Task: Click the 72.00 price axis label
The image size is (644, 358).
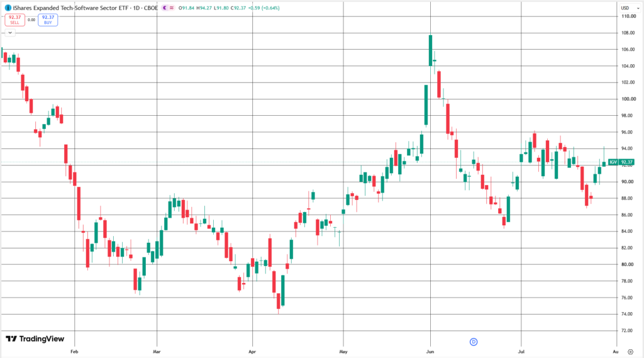Action: (627, 330)
